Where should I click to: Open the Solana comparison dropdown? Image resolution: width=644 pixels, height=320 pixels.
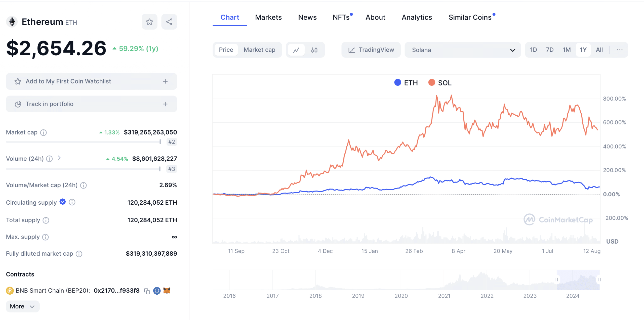coord(463,50)
